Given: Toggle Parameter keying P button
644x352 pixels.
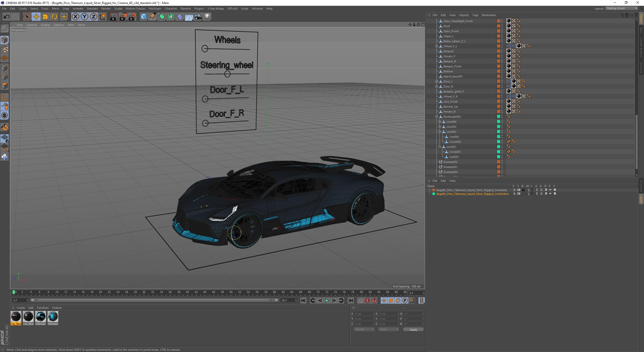Looking at the screenshot, I should (405, 300).
